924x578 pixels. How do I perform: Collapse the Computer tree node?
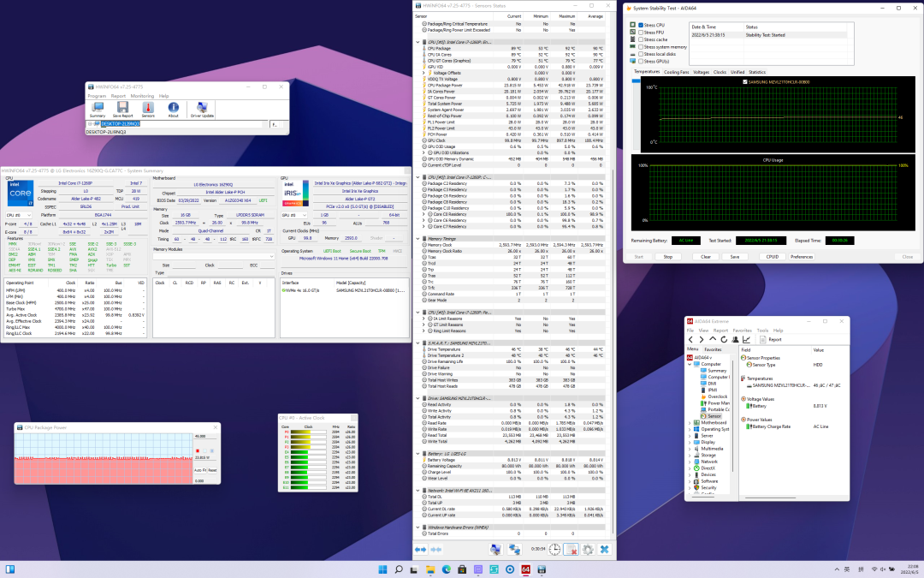coord(690,364)
